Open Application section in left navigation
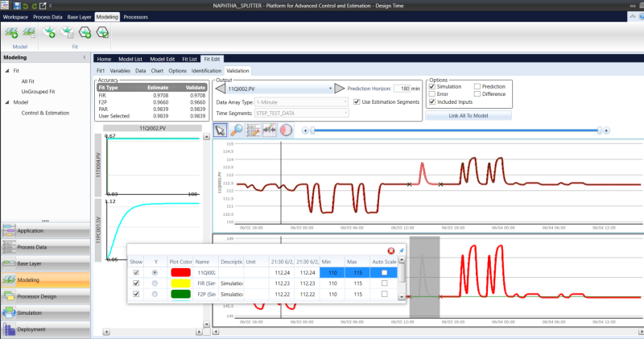 46,230
